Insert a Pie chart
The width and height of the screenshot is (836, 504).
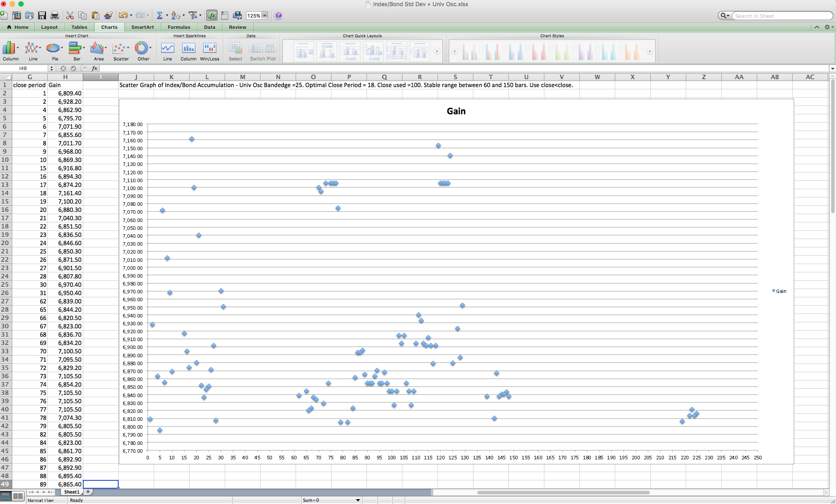pyautogui.click(x=55, y=51)
